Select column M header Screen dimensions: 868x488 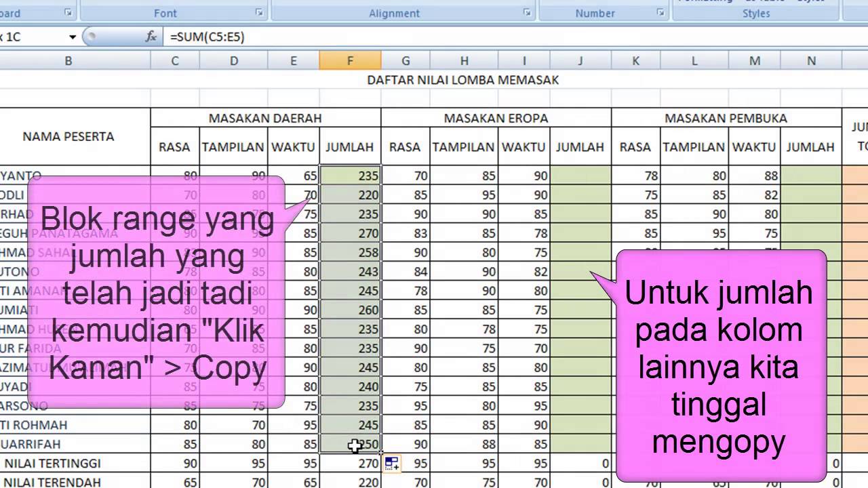(755, 61)
